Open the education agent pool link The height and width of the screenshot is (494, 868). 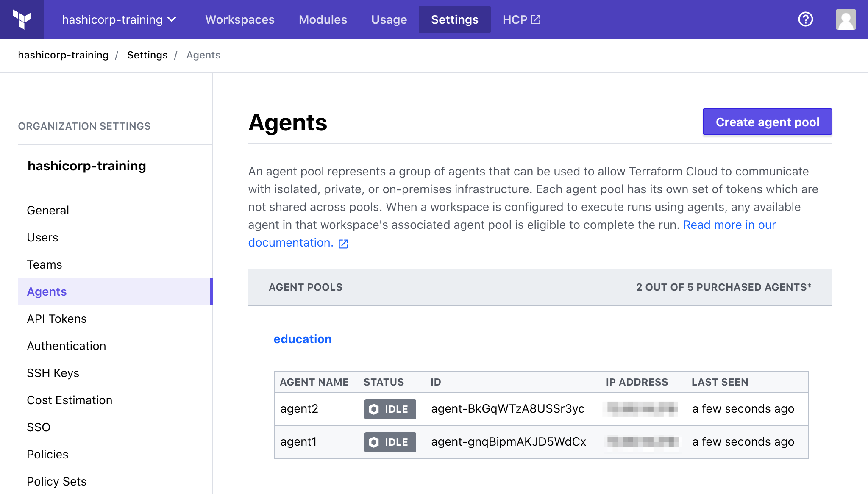tap(303, 339)
